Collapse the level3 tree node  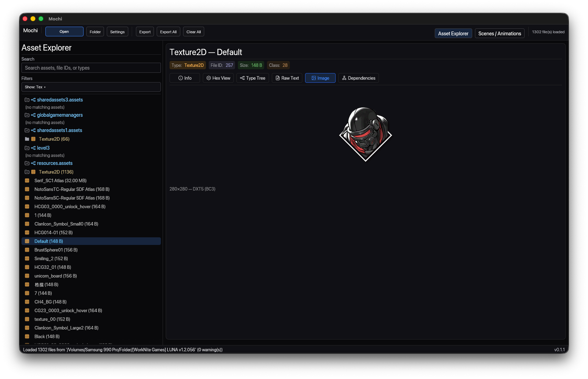point(27,148)
